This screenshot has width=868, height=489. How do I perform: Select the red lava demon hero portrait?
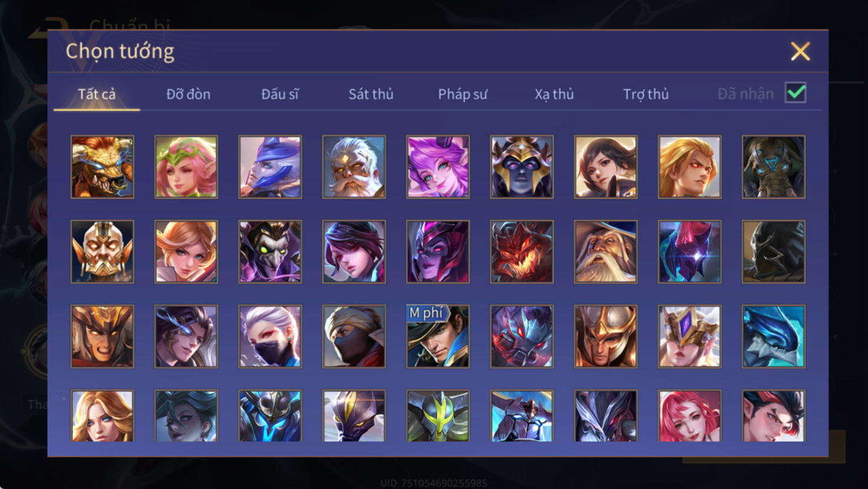pyautogui.click(x=522, y=252)
